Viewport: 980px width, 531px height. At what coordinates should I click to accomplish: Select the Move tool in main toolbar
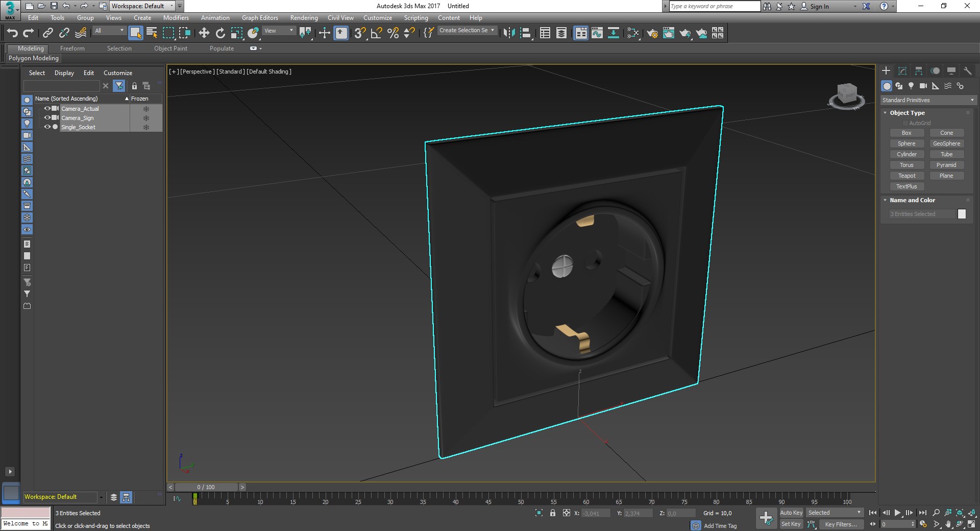[204, 33]
